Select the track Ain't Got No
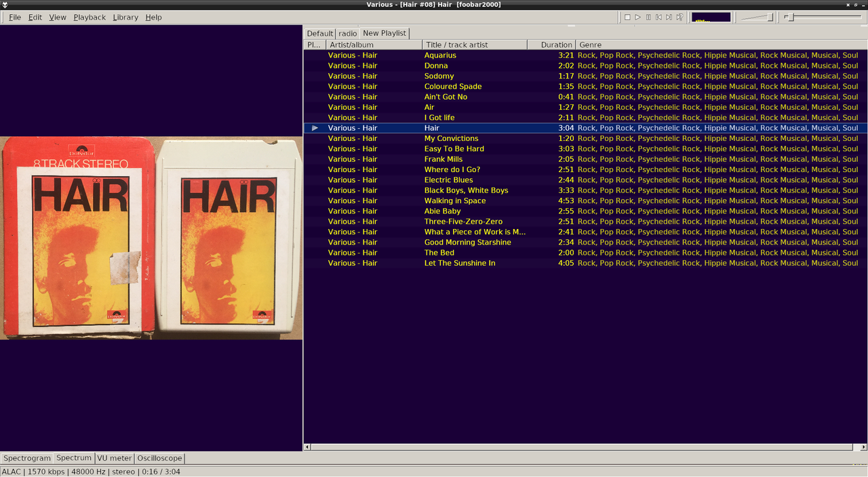 585,97
